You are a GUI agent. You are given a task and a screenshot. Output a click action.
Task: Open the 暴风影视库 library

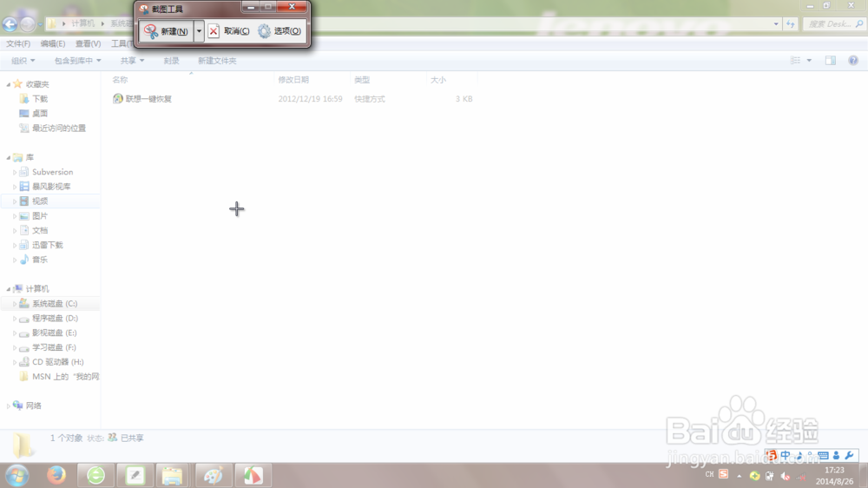coord(51,187)
